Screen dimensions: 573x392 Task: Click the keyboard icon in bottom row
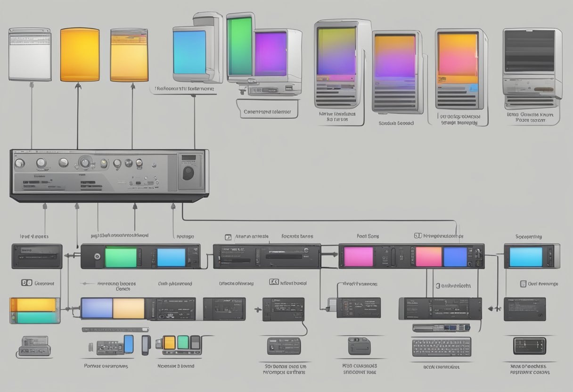click(441, 347)
